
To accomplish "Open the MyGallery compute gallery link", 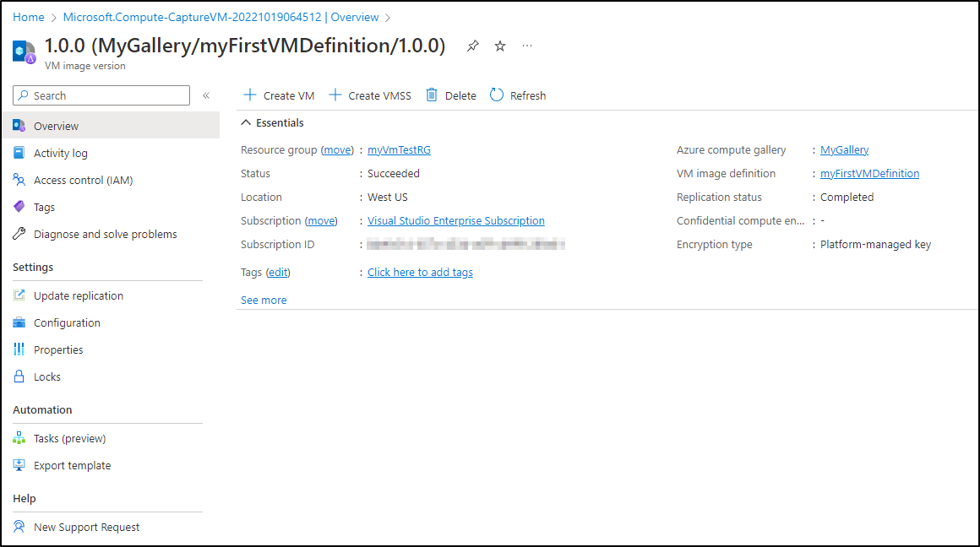I will click(844, 150).
